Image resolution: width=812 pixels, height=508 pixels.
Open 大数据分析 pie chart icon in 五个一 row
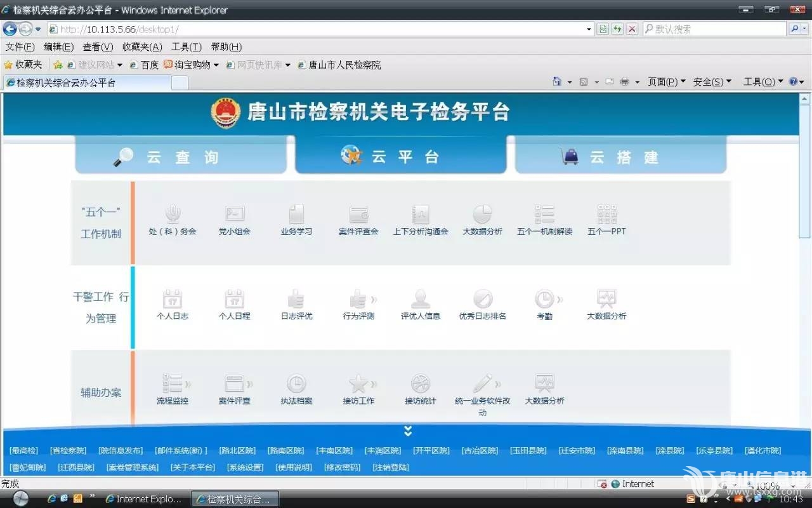482,215
